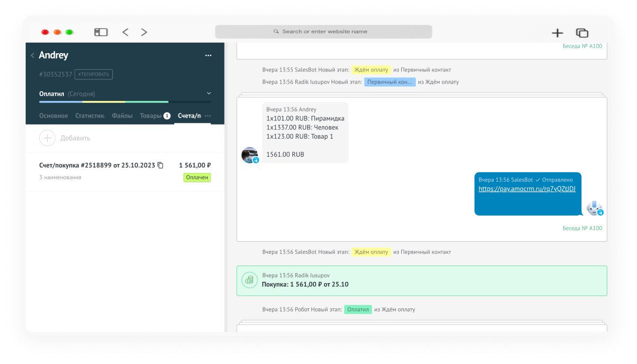Click the #ТЕГИРОВАТЬ tag button
The width and height of the screenshot is (637, 364).
tap(94, 74)
